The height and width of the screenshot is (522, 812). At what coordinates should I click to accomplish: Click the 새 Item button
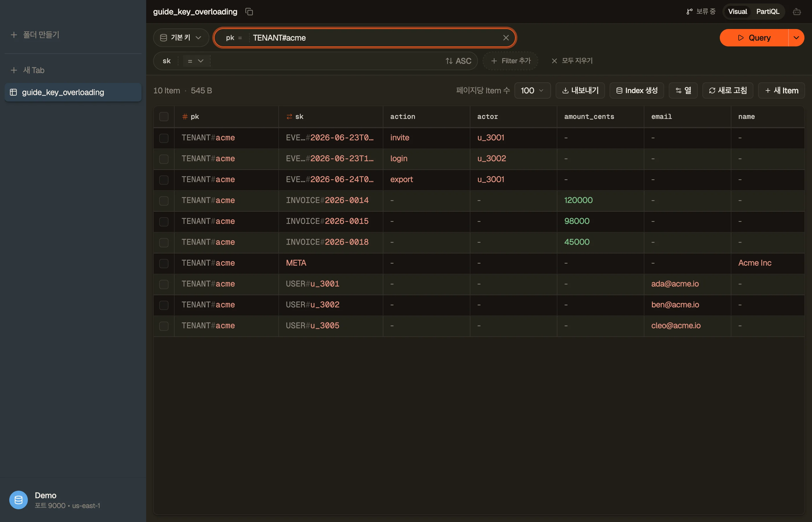point(781,90)
